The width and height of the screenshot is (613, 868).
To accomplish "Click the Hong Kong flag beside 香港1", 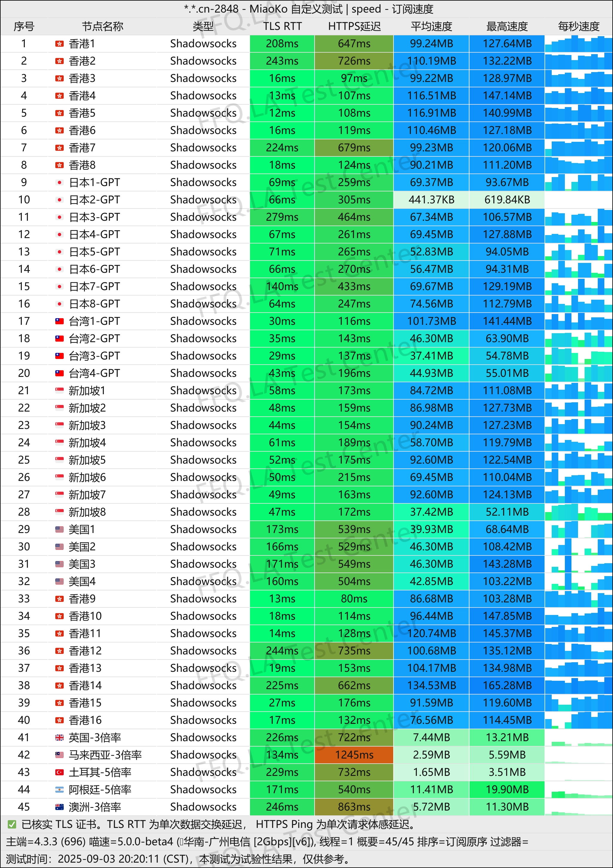I will (59, 44).
